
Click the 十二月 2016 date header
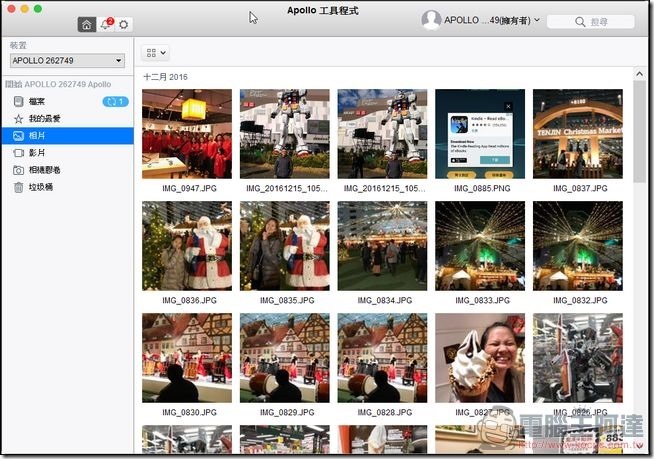(x=165, y=77)
